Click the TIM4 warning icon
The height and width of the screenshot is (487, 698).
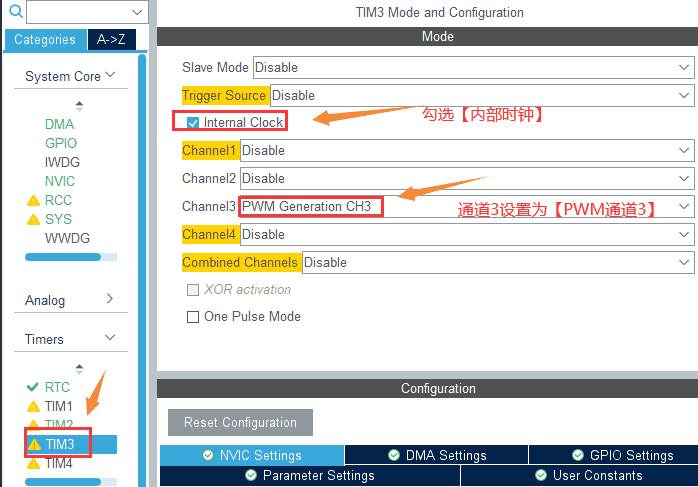tap(33, 464)
